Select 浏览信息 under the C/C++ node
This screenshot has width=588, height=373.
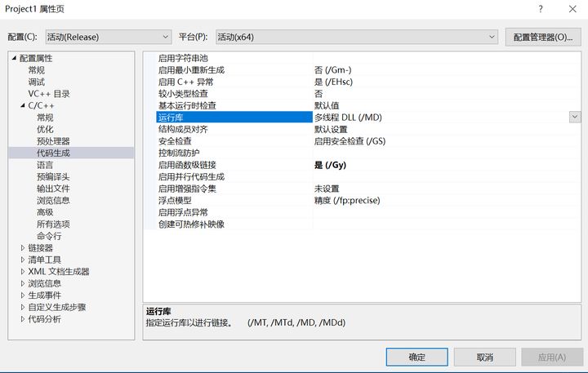point(53,200)
